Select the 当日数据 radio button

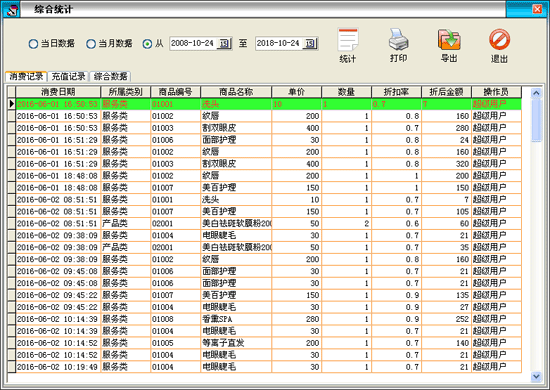tap(33, 44)
